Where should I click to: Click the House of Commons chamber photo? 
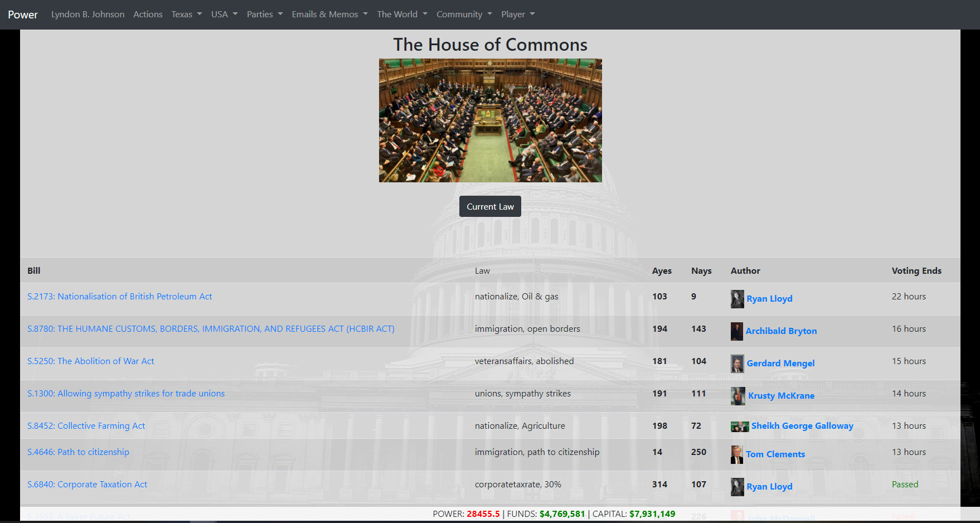coord(490,120)
